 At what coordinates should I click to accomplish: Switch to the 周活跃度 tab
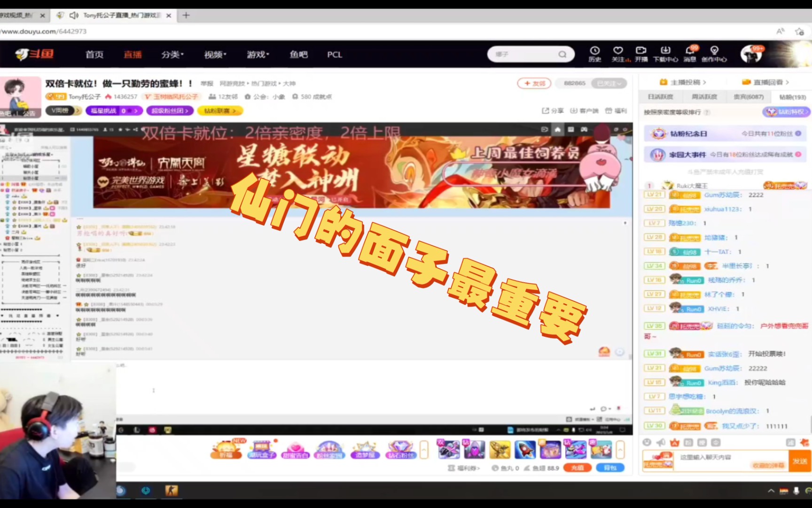[x=704, y=97]
